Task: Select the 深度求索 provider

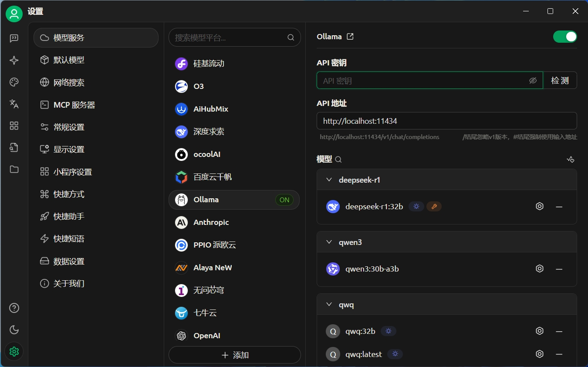Action: coord(234,132)
